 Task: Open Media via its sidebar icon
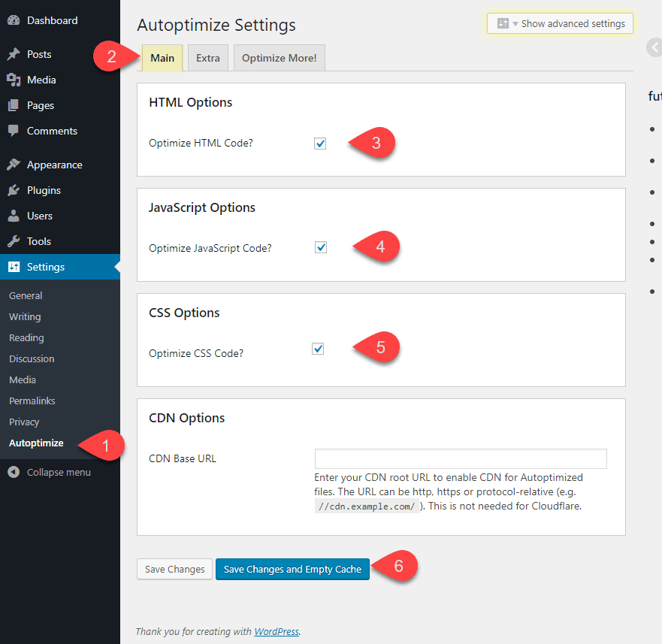click(x=14, y=80)
